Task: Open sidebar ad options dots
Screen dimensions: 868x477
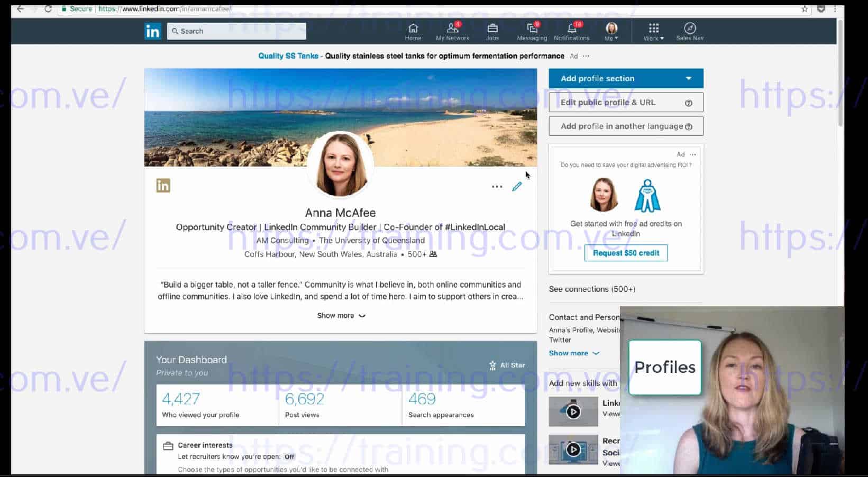Action: [x=692, y=154]
